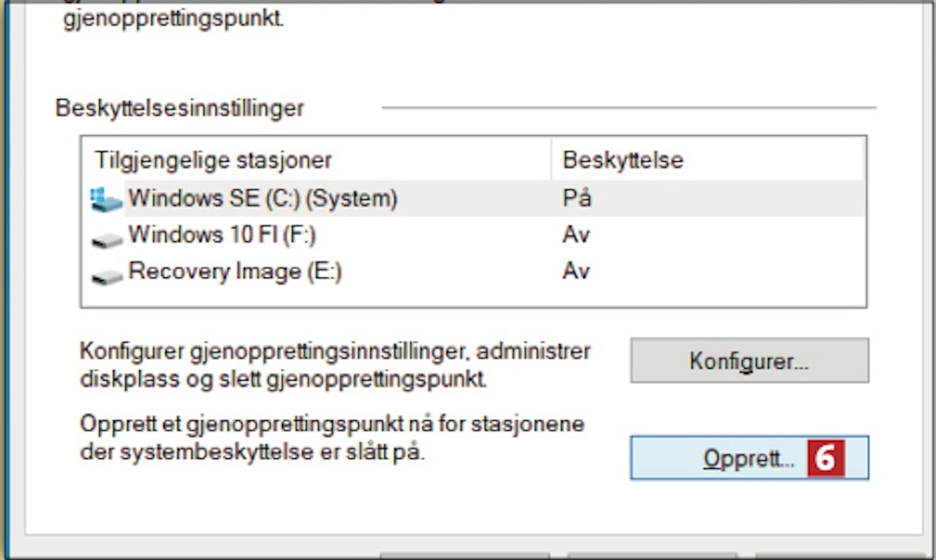
Task: Click the divider between the two column headers
Action: point(552,160)
